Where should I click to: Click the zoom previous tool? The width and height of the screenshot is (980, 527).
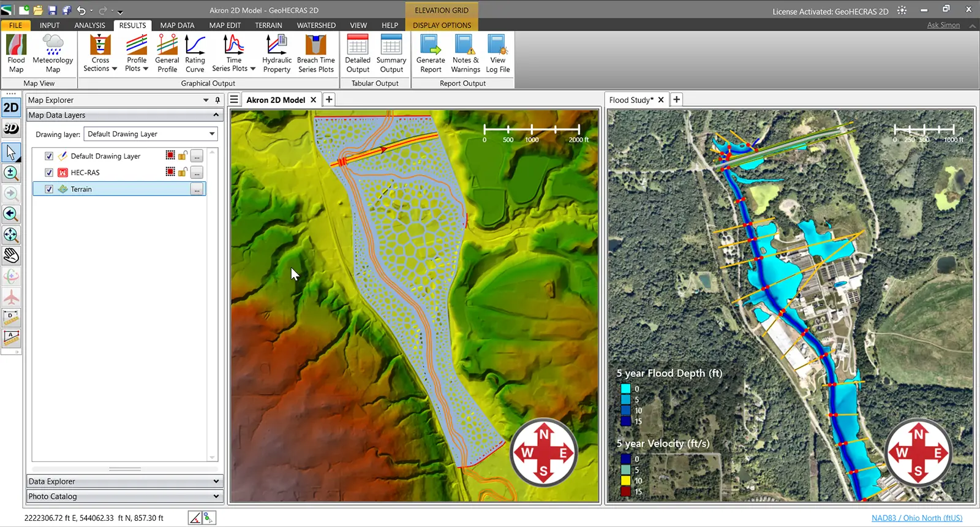tap(11, 214)
